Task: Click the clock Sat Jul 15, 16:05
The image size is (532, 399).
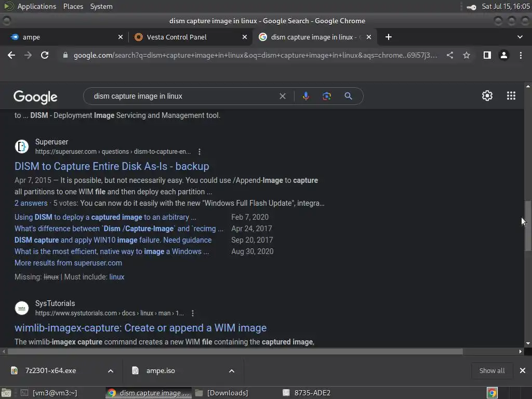Action: pyautogui.click(x=506, y=6)
